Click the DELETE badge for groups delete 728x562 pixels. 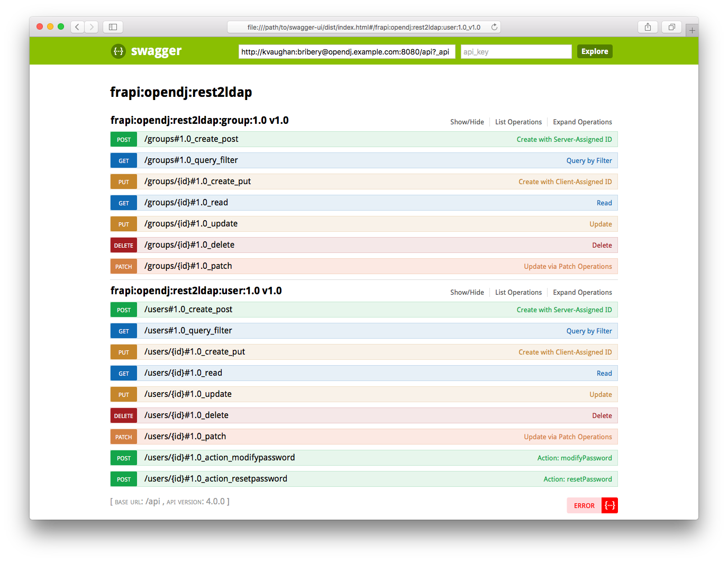124,246
